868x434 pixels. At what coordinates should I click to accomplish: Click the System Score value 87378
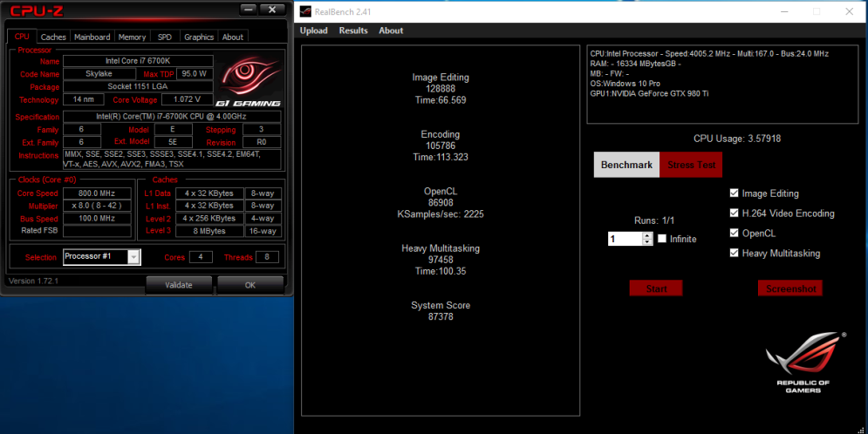441,317
